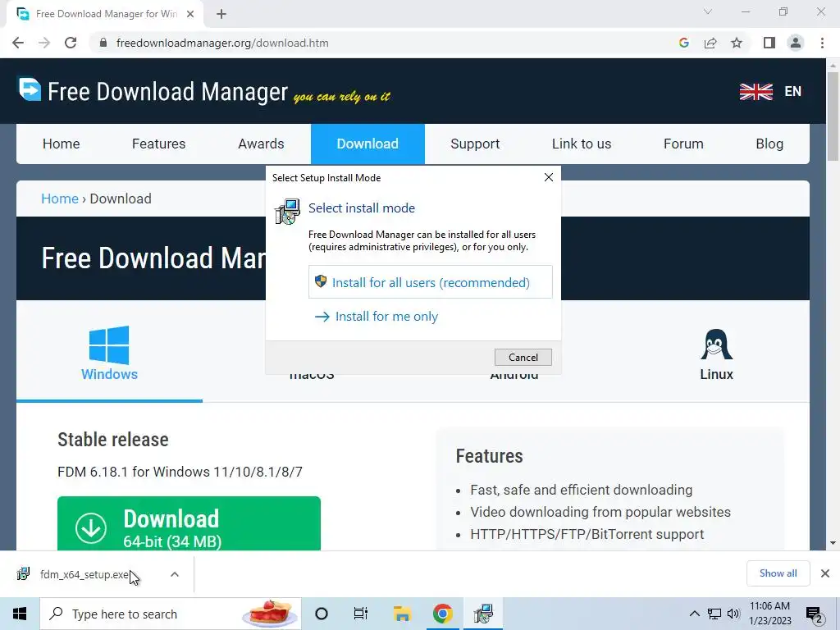Reload the page with the refresh icon
Screen dimensions: 840x630
[71, 43]
